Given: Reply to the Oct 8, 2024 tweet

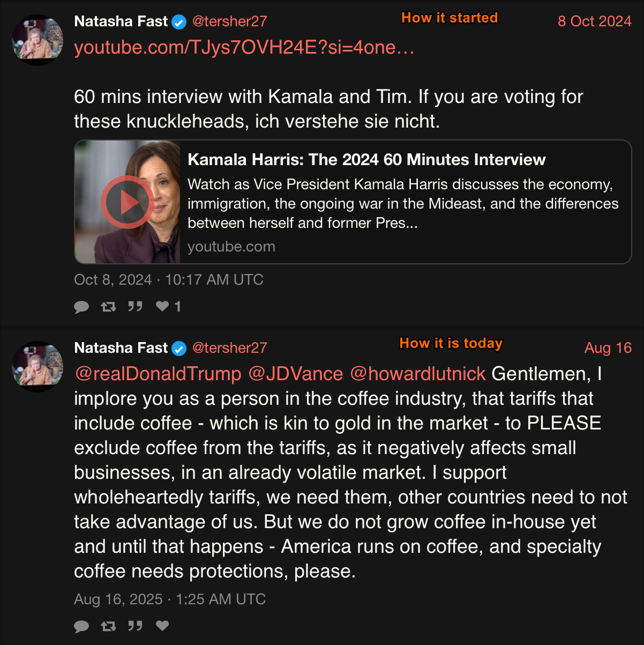Looking at the screenshot, I should [x=81, y=307].
